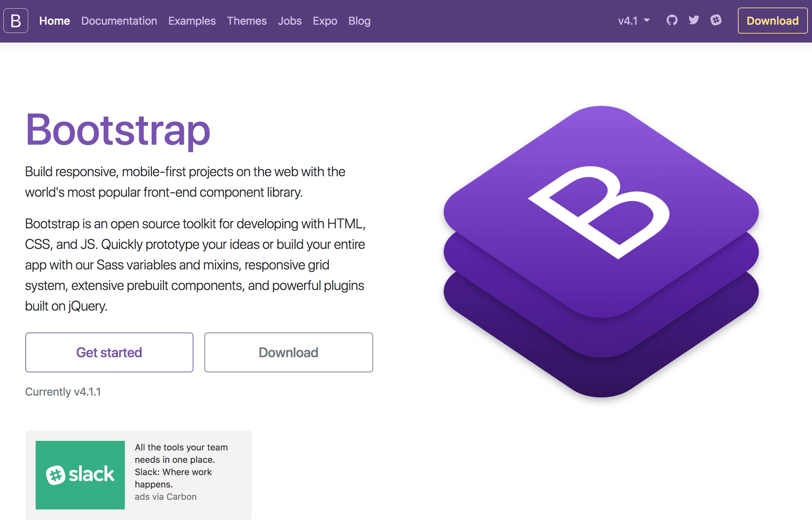The image size is (812, 530).
Task: Click the Jobs navigation item
Action: (x=289, y=21)
